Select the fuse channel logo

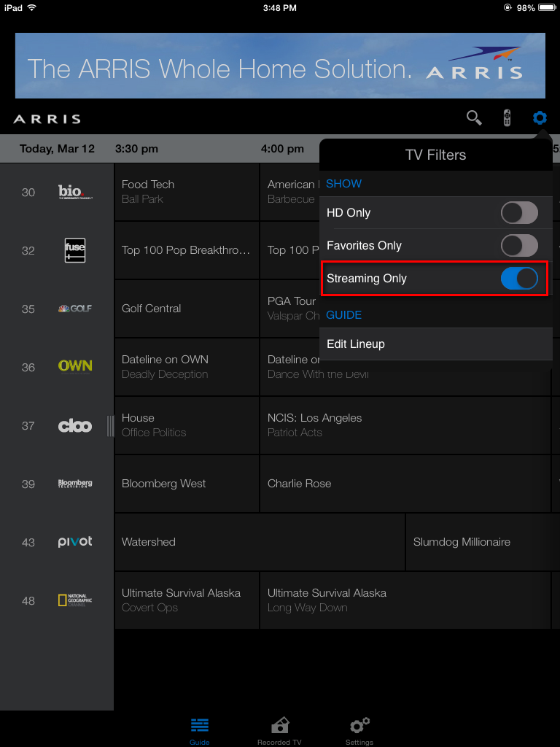[75, 250]
